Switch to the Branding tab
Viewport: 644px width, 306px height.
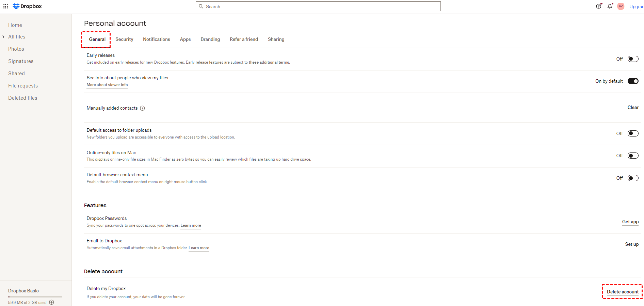pyautogui.click(x=210, y=39)
